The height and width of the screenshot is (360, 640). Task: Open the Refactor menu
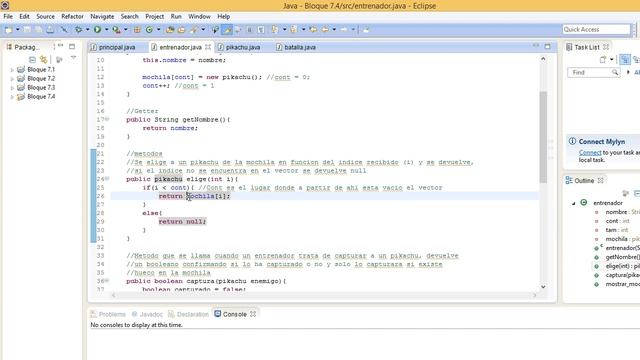coord(72,16)
